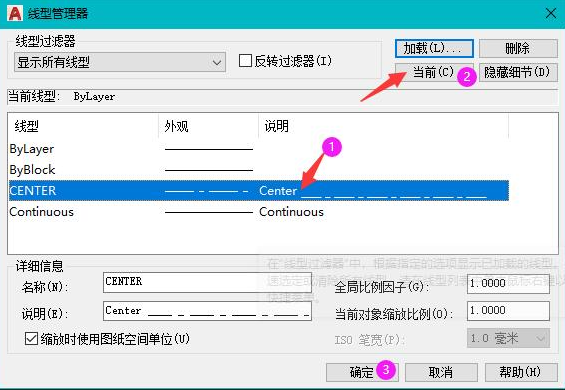Select the Continuous linetype row

(x=259, y=212)
